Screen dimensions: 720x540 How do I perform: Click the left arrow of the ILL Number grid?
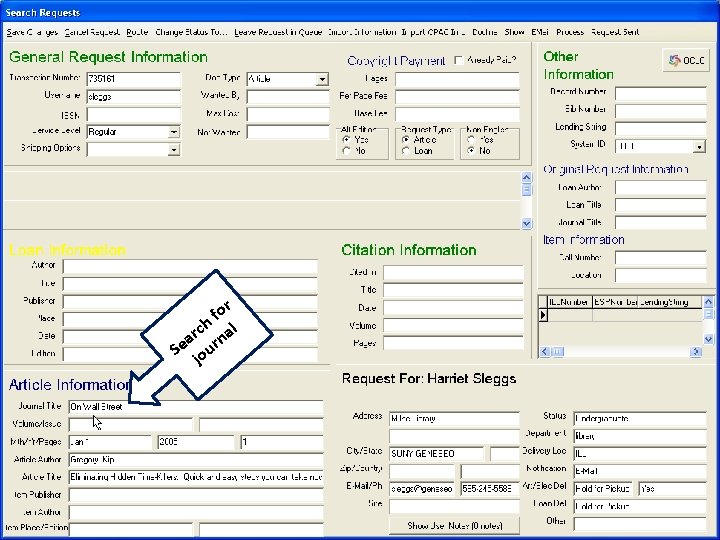click(545, 352)
